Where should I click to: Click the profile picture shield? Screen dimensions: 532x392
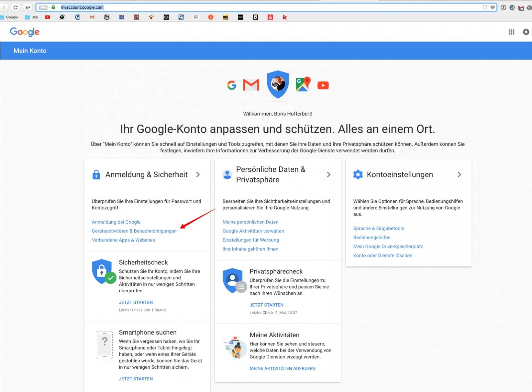click(x=278, y=84)
